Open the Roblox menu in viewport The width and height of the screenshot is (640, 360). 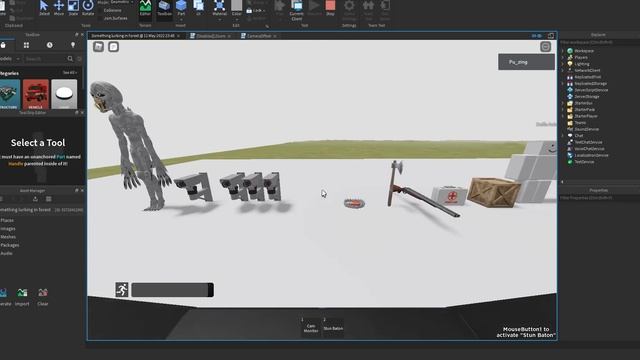98,47
